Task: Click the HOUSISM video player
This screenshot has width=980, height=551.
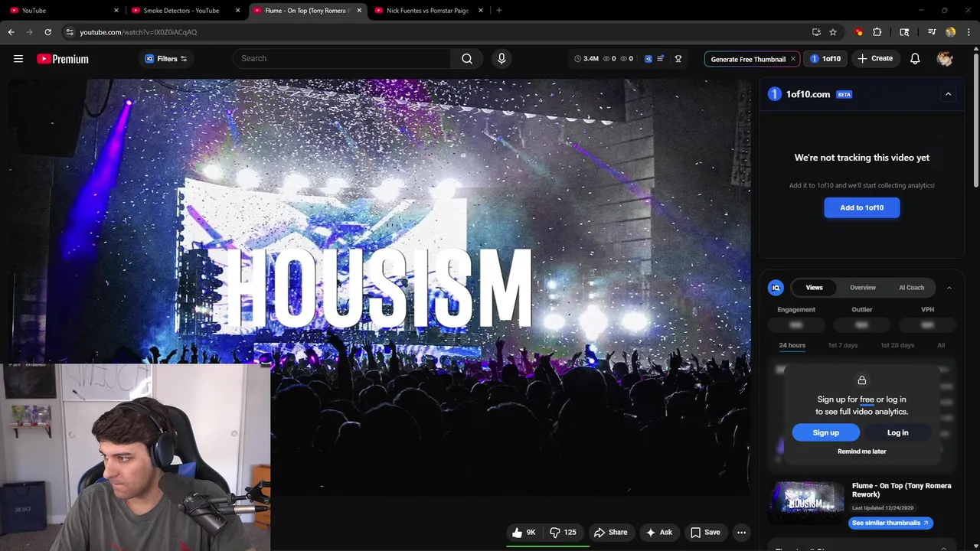Action: click(x=379, y=287)
